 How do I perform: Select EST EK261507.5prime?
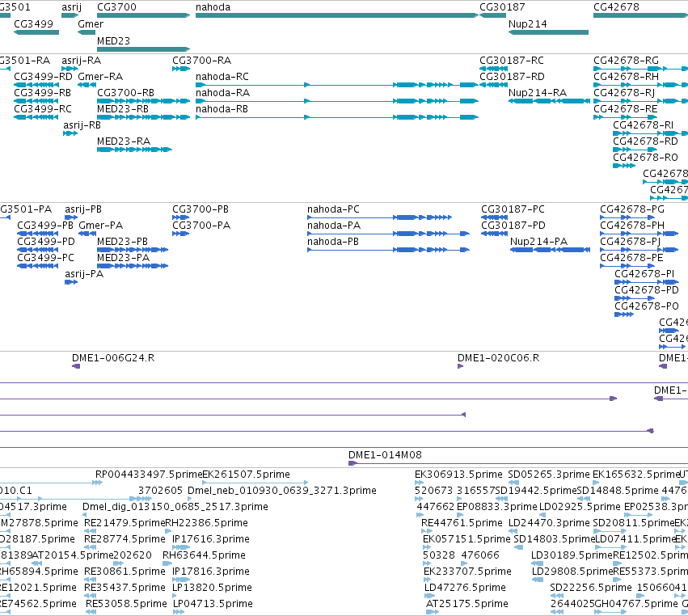coord(255,483)
